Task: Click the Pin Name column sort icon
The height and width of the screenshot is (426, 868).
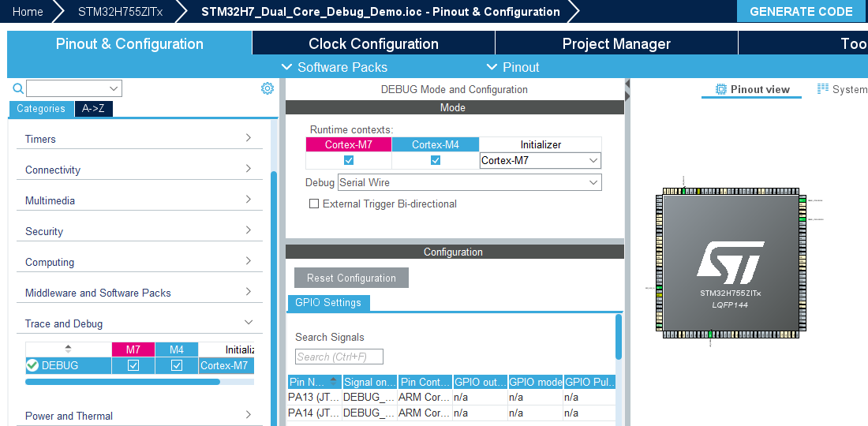Action: tap(333, 381)
